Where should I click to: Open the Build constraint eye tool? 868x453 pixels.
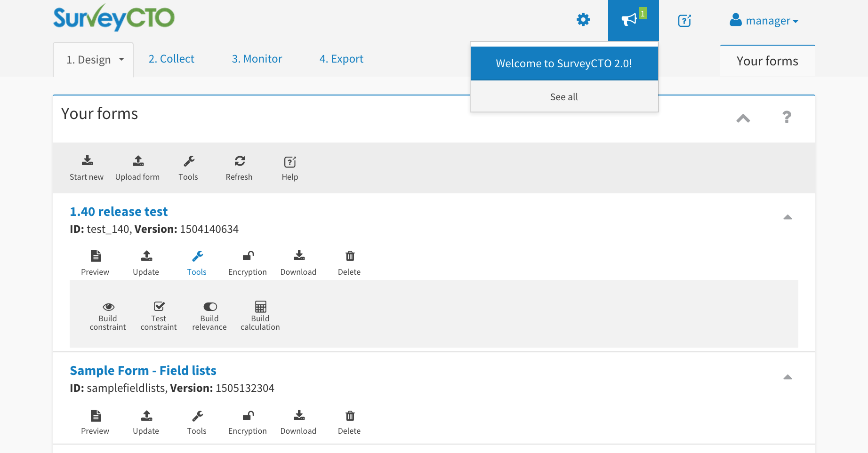(x=108, y=314)
